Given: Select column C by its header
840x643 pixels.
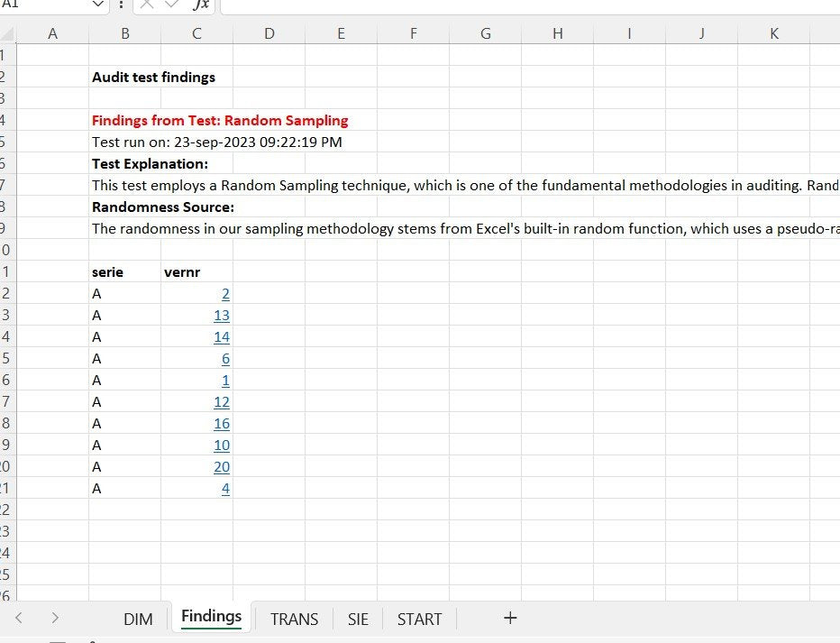Looking at the screenshot, I should pyautogui.click(x=196, y=33).
